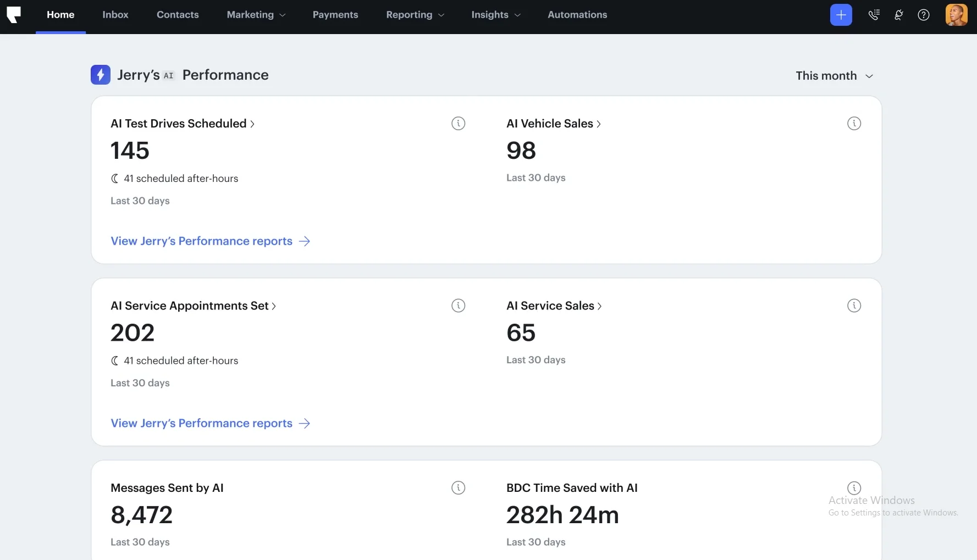The image size is (977, 560).
Task: Click the Help question mark icon
Action: 924,15
